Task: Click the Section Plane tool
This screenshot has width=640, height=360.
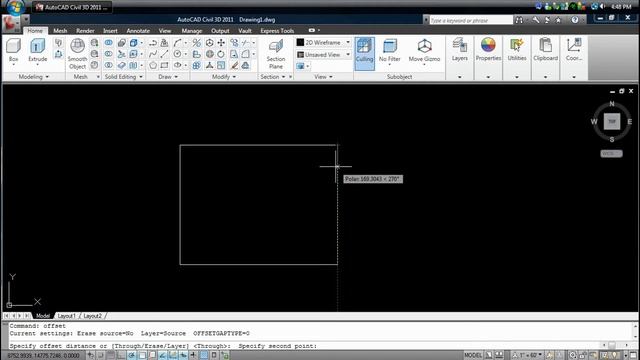Action: click(276, 54)
